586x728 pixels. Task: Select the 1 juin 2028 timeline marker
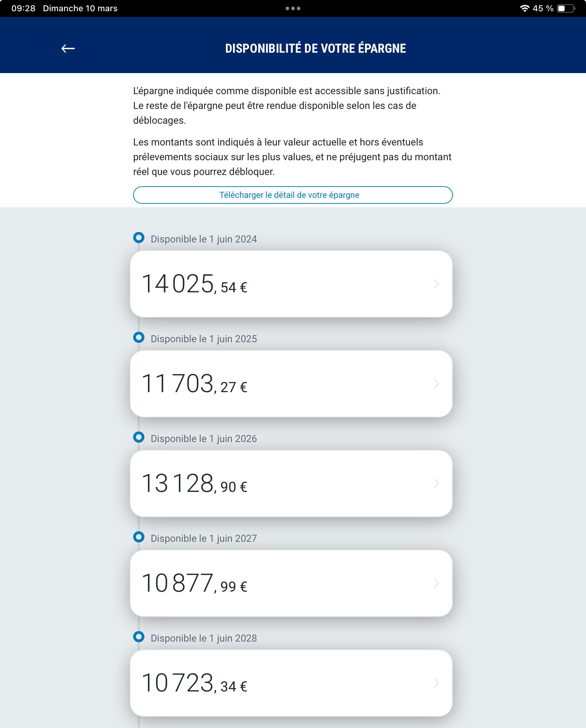pyautogui.click(x=139, y=637)
